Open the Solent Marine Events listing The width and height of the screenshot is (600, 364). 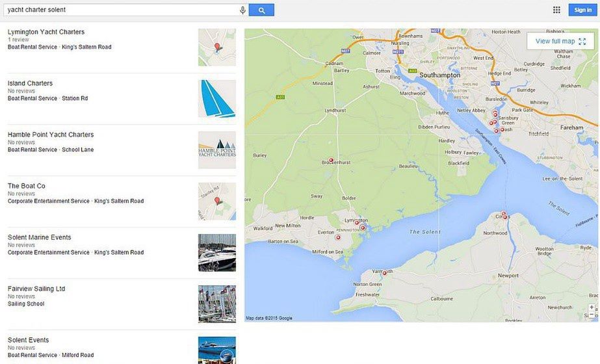point(40,237)
